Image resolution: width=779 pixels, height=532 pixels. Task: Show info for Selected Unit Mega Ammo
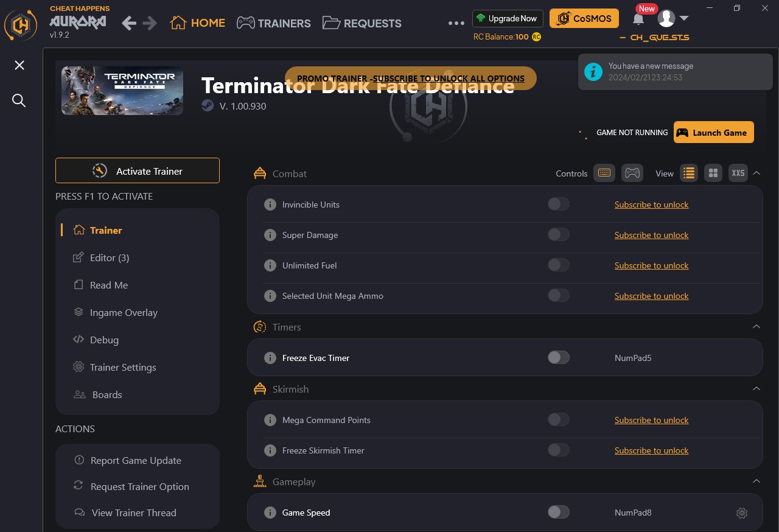270,296
